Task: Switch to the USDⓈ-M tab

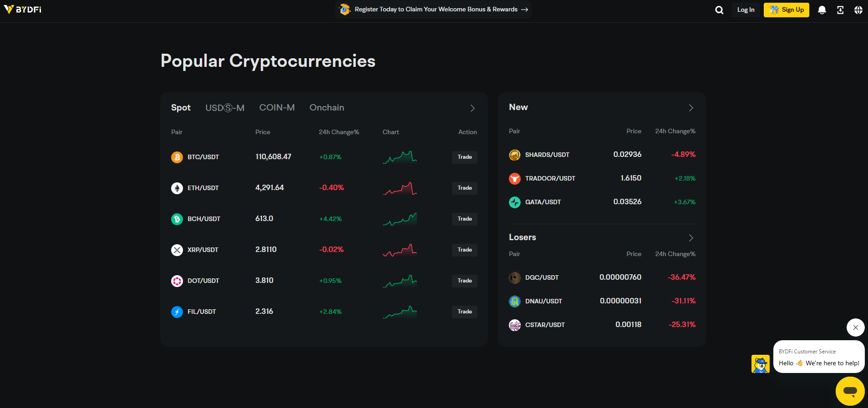Action: 225,108
